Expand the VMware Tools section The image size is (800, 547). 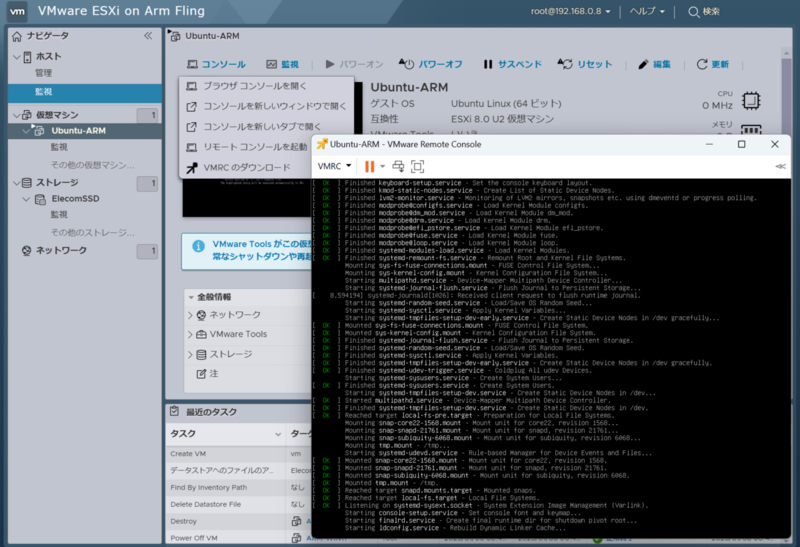(190, 335)
